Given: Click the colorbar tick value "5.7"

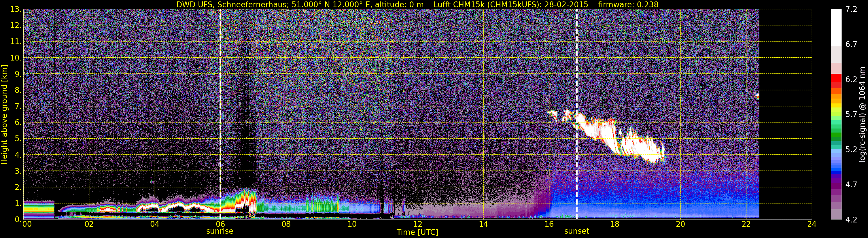Looking at the screenshot, I should 851,114.
